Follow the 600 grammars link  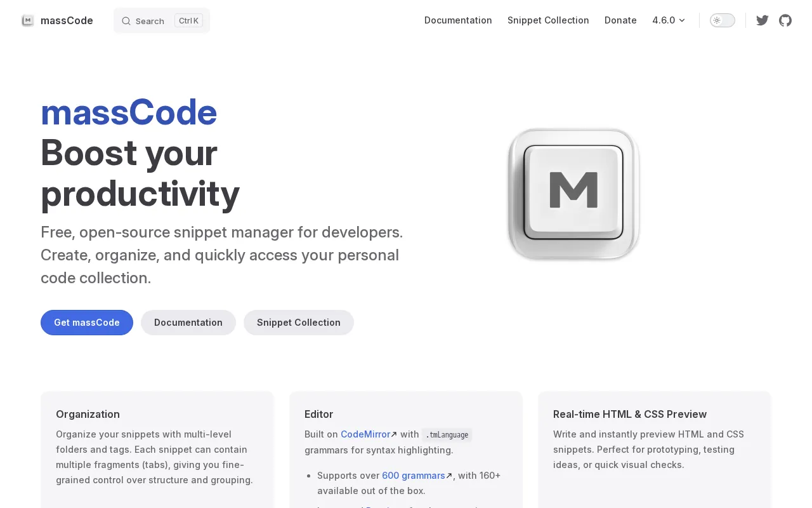417,476
